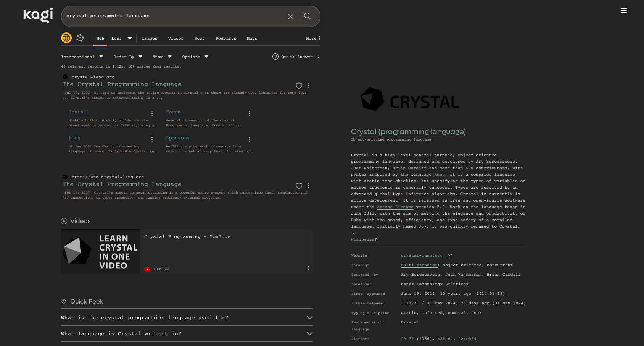The width and height of the screenshot is (644, 346).
Task: Click the YouTube icon on the video result
Action: pos(147,269)
